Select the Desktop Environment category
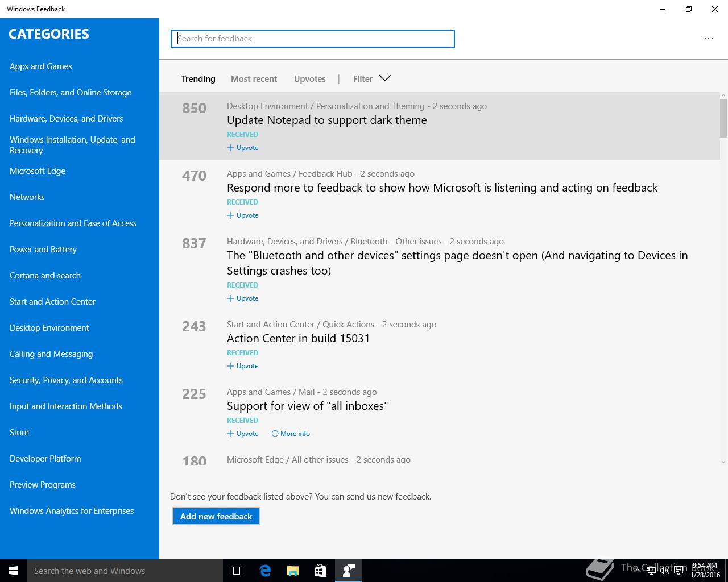This screenshot has width=728, height=582. click(x=49, y=328)
